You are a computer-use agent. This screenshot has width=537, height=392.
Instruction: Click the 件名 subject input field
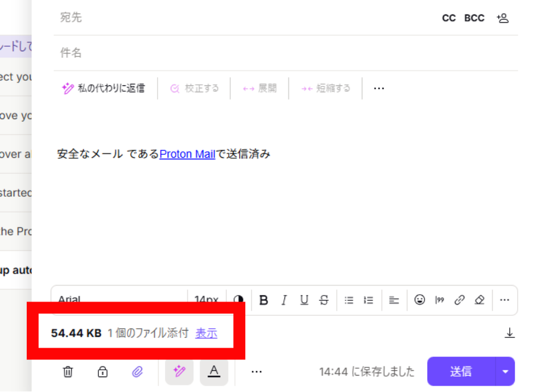286,53
